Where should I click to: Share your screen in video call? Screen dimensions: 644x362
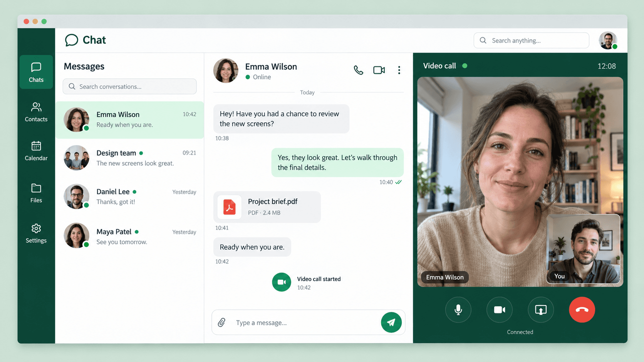click(541, 310)
